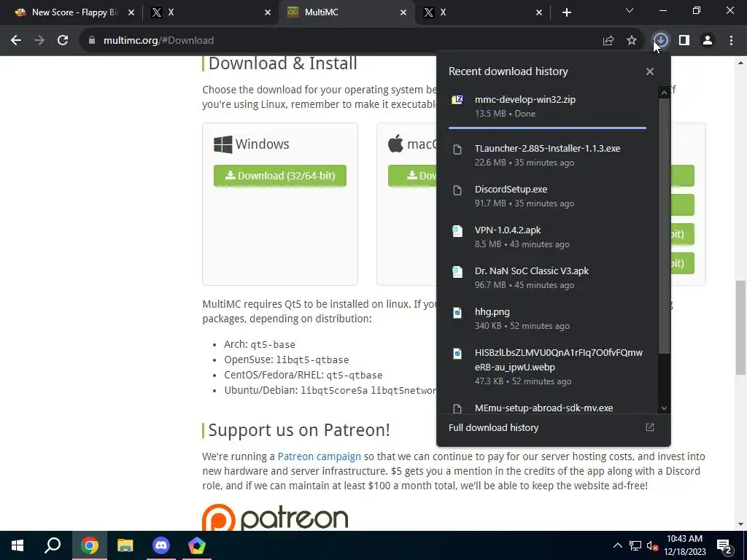This screenshot has width=747, height=560.
Task: Click TLauncher installer file icon
Action: coord(457,149)
